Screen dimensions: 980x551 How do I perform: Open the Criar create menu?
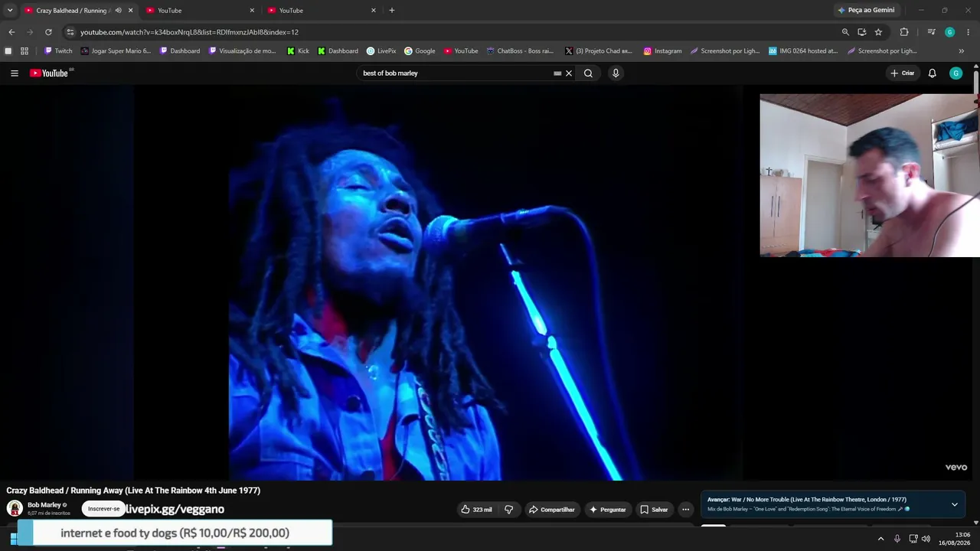click(x=903, y=73)
